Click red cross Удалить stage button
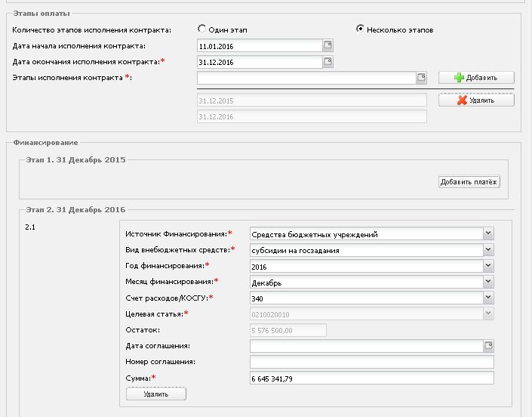This screenshot has height=417, width=532. tap(476, 100)
